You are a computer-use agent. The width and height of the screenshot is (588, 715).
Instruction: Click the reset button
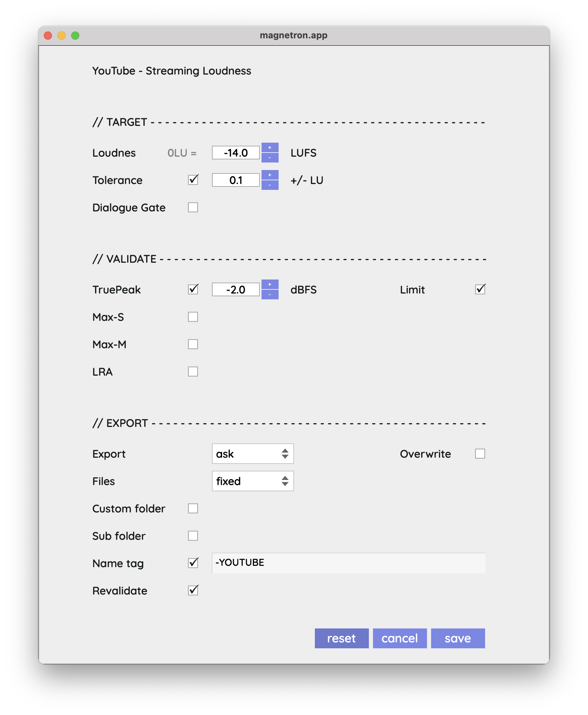click(x=342, y=638)
